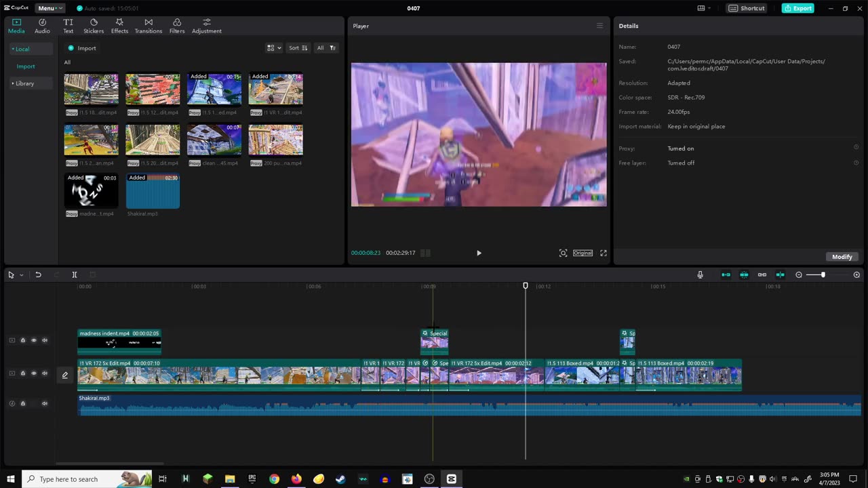868x488 pixels.
Task: Select the madness indent.mp4 thumbnail in media
Action: (91, 190)
